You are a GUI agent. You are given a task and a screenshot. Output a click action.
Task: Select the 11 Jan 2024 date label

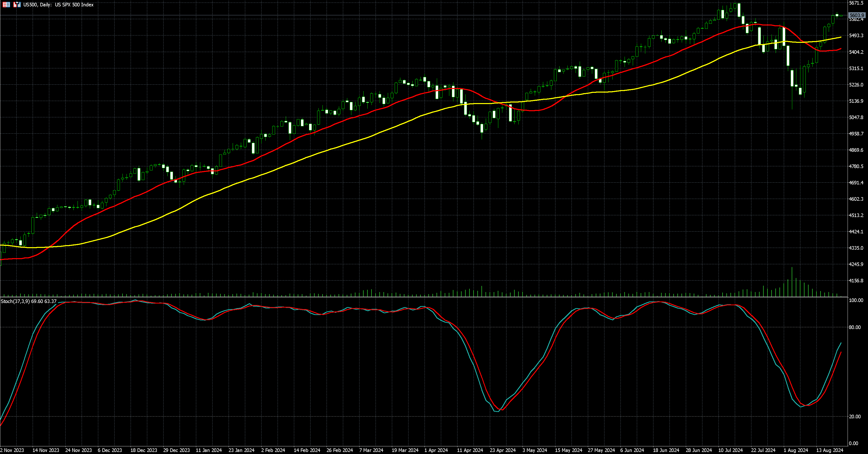[x=208, y=450]
